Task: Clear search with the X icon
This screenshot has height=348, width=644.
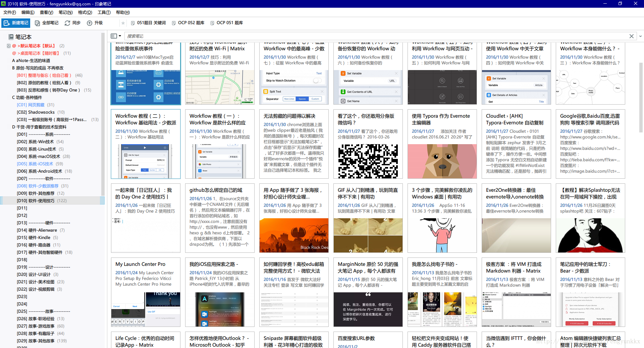Action: point(632,36)
